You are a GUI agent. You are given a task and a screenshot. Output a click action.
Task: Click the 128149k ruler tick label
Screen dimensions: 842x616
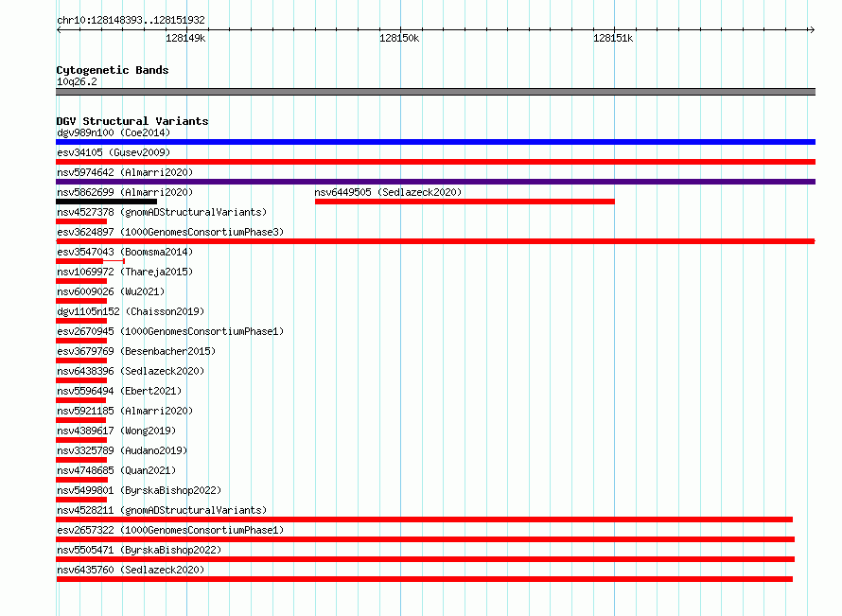click(x=185, y=38)
